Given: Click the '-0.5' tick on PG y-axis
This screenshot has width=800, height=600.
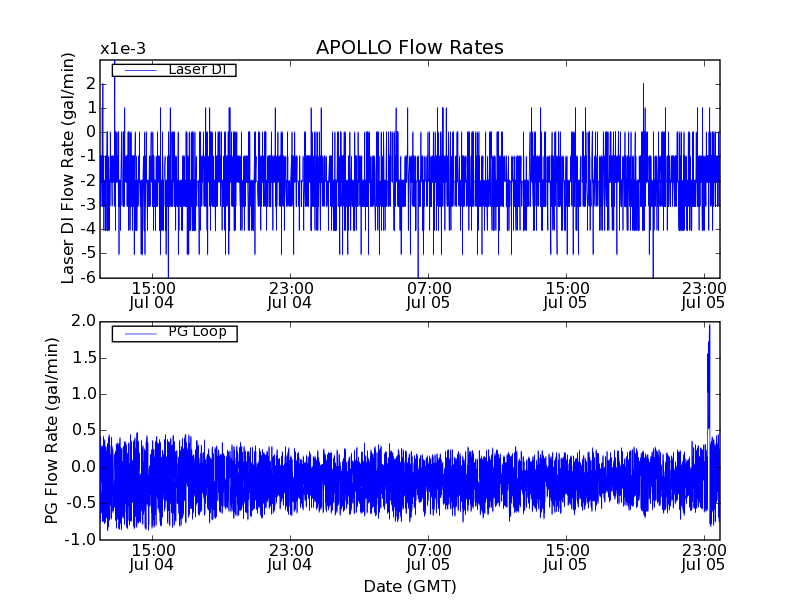Looking at the screenshot, I should point(81,503).
